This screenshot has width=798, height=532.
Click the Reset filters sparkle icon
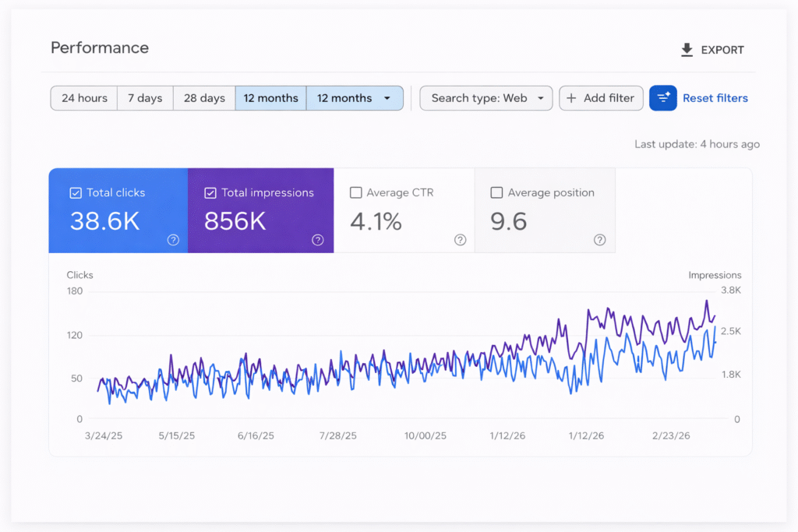click(663, 98)
